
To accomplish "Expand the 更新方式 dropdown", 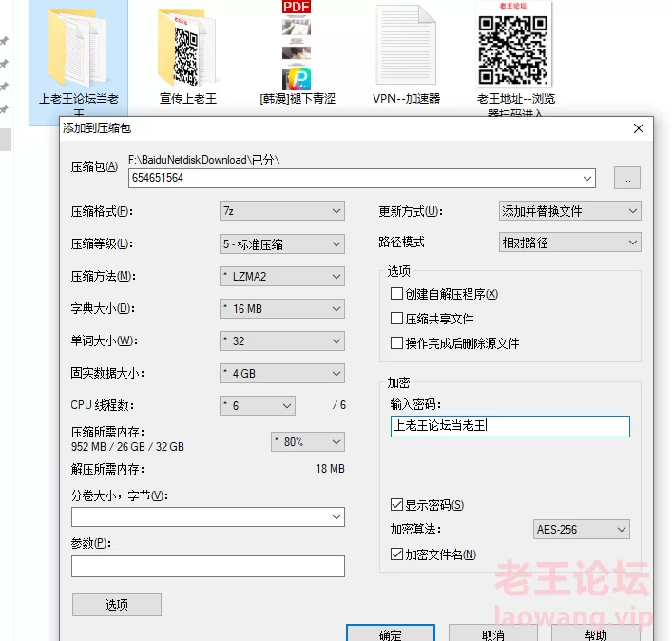I will (570, 211).
